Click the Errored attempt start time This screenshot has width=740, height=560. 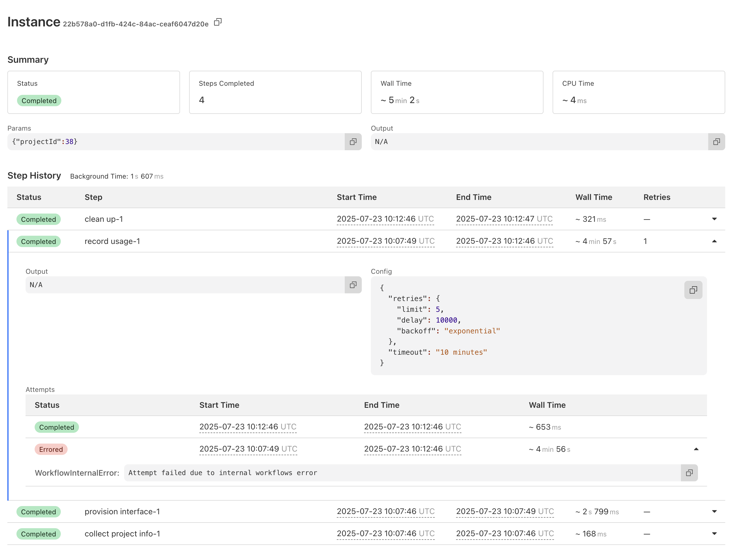[x=248, y=449]
